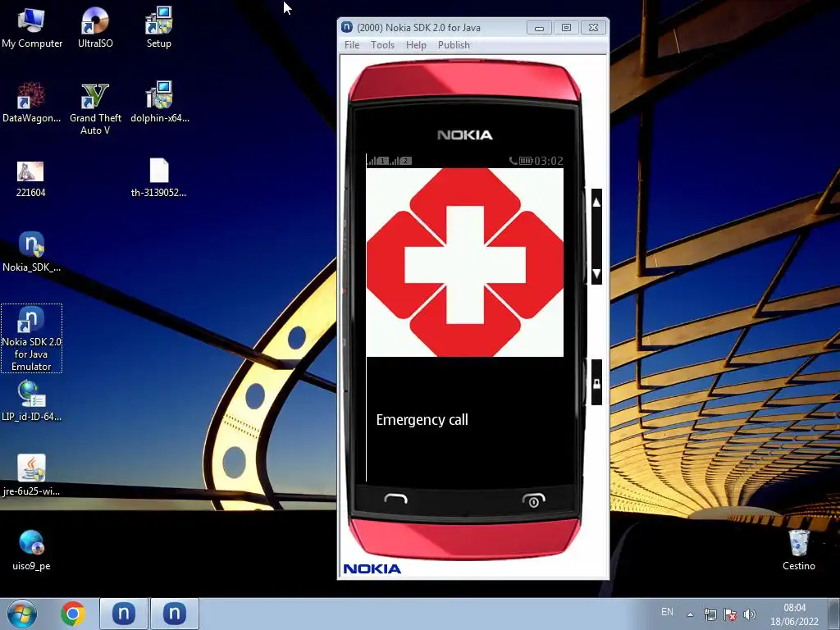The width and height of the screenshot is (840, 630).
Task: Select the Nokia_SDK installer icon
Action: click(31, 252)
